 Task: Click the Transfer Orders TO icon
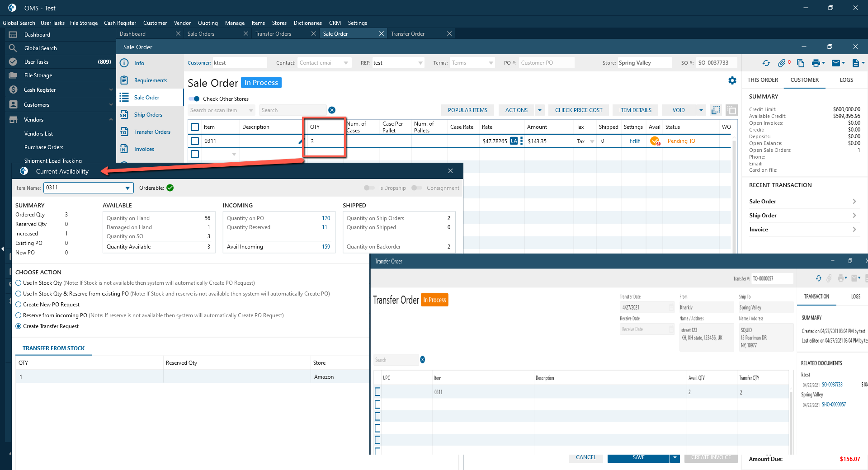pos(124,132)
